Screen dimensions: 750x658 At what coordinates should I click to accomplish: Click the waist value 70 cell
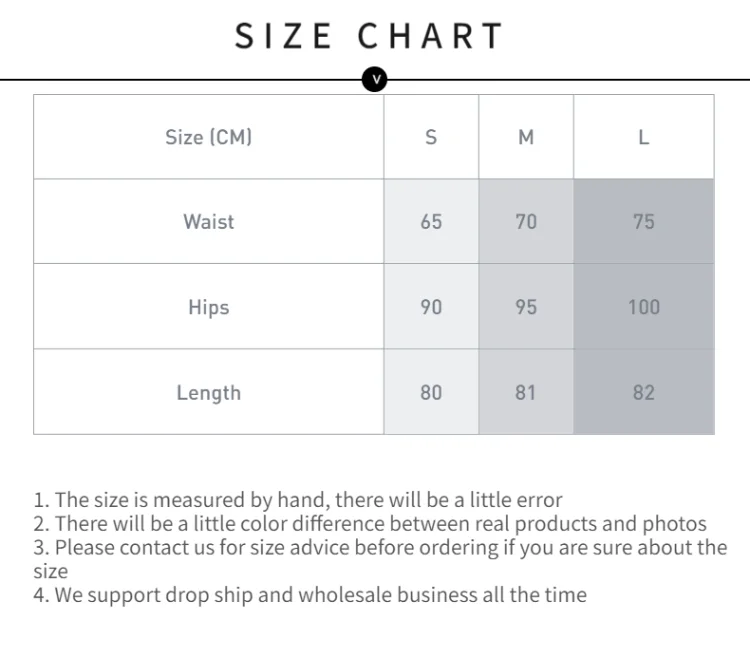(x=526, y=221)
